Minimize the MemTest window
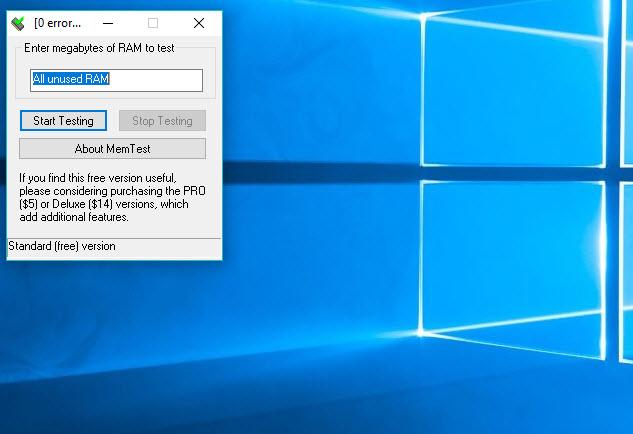This screenshot has height=434, width=633. 108,23
